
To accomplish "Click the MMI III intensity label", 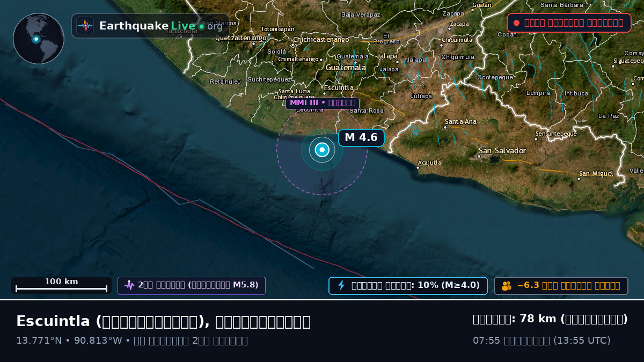I will pos(323,103).
